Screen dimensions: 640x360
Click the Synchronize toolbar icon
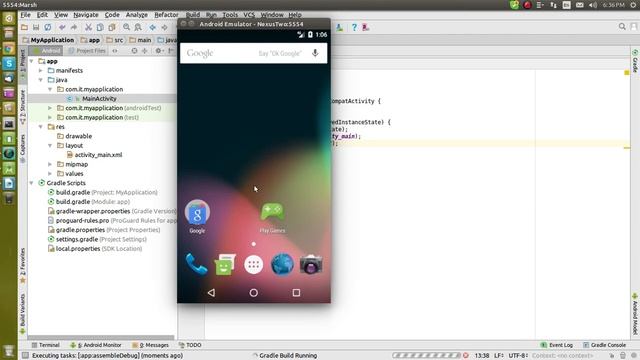(x=48, y=27)
